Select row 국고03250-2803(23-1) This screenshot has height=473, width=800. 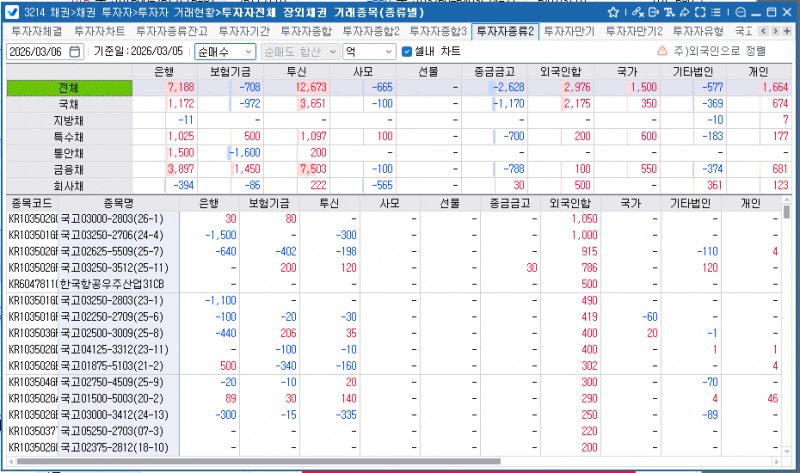(x=393, y=301)
